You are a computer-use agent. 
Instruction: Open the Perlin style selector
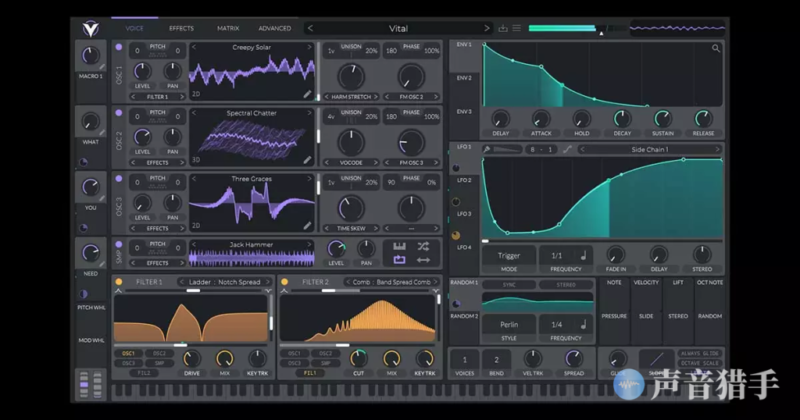coord(509,324)
